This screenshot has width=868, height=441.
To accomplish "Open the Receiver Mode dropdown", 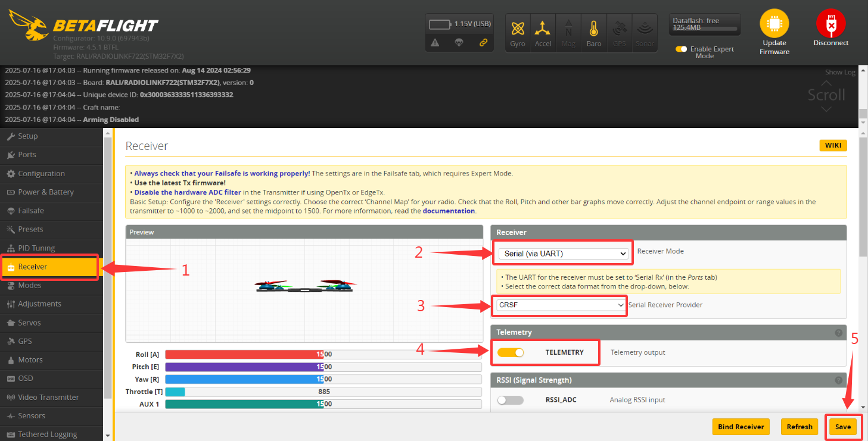I will click(563, 254).
